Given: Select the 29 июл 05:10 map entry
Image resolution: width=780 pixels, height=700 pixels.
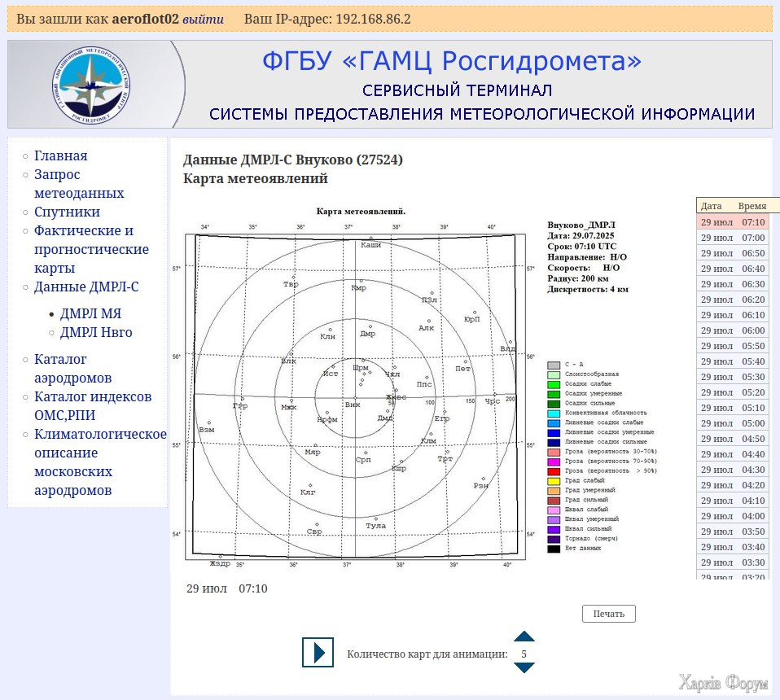Looking at the screenshot, I should coord(733,408).
